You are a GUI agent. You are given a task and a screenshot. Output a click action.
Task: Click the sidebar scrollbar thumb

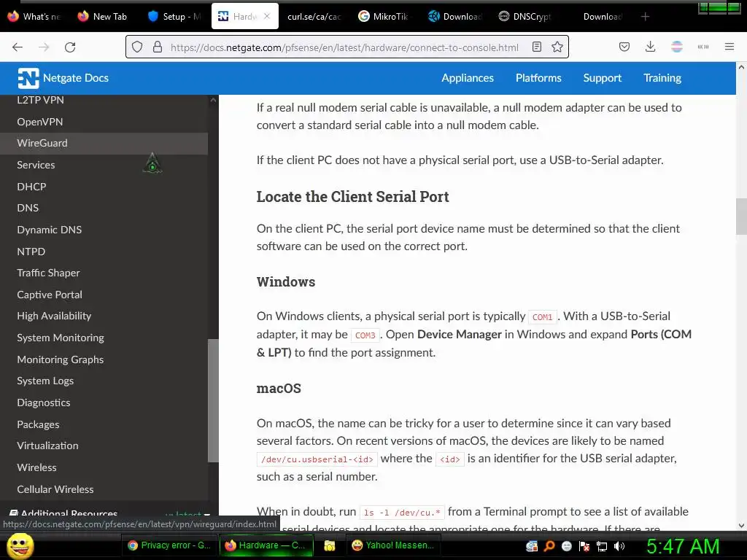coord(214,400)
